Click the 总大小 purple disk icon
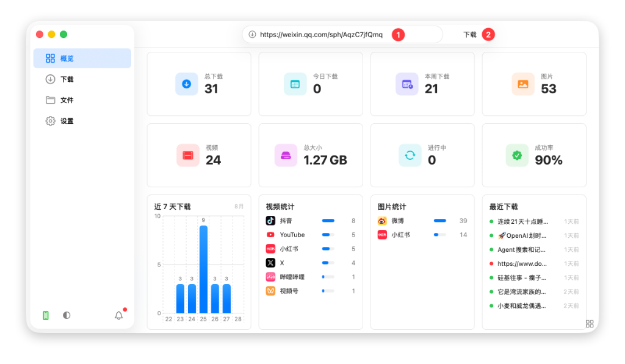625x364 pixels. 286,155
